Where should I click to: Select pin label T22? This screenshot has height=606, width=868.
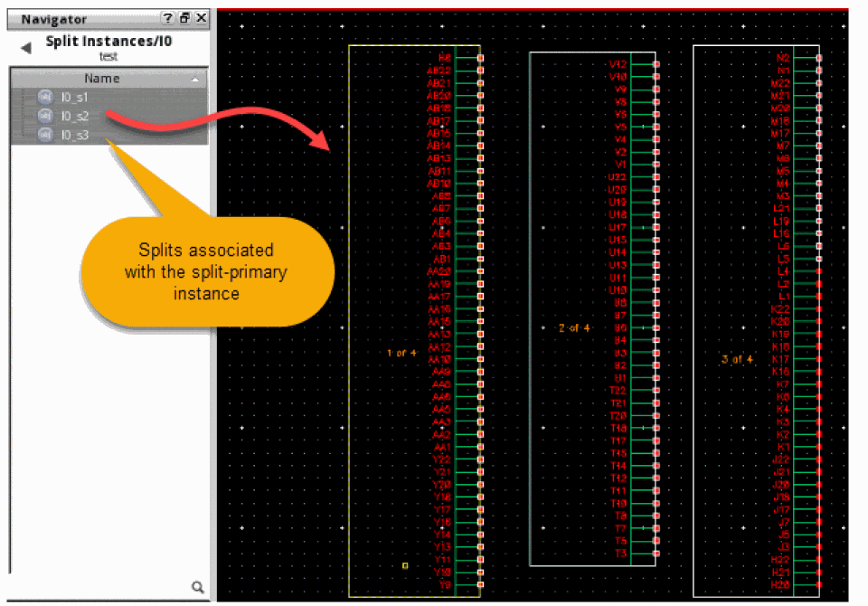[618, 391]
